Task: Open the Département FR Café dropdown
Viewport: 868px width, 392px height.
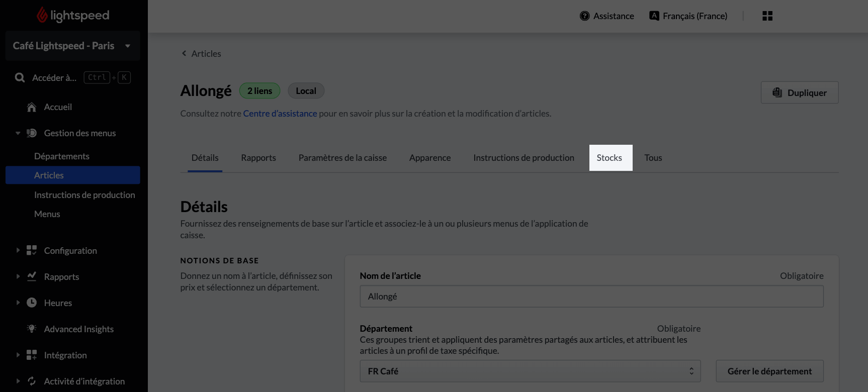Action: pos(530,371)
